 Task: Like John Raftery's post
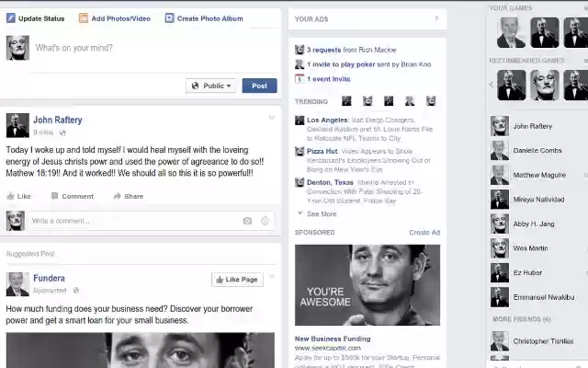click(18, 196)
